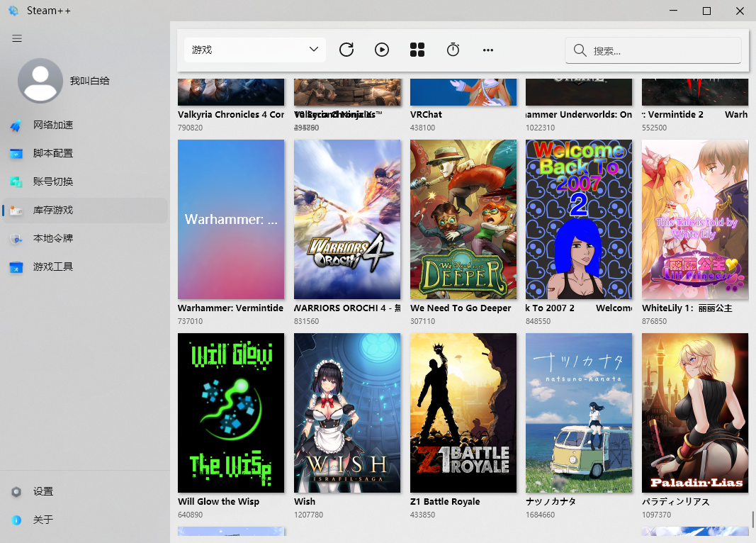Image resolution: width=756 pixels, height=543 pixels.
Task: Click the shield icon beside 本地令牌
Action: (x=16, y=239)
